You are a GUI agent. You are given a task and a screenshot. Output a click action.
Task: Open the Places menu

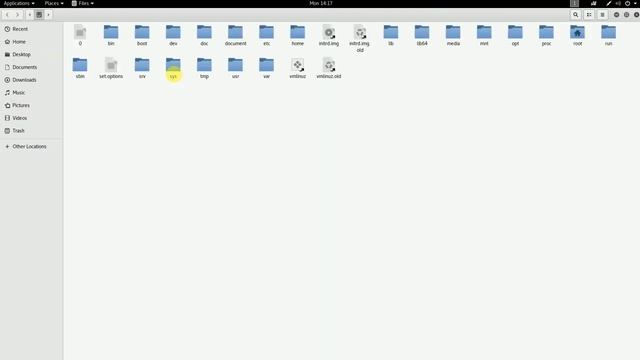point(54,3)
